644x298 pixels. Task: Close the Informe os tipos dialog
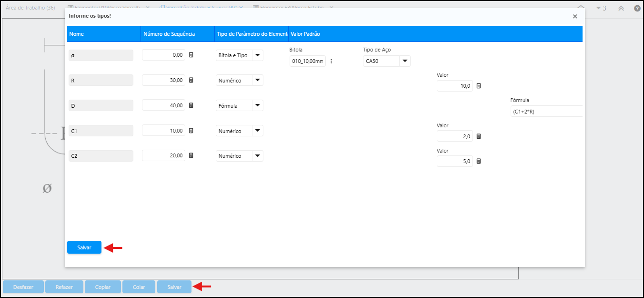pos(575,16)
